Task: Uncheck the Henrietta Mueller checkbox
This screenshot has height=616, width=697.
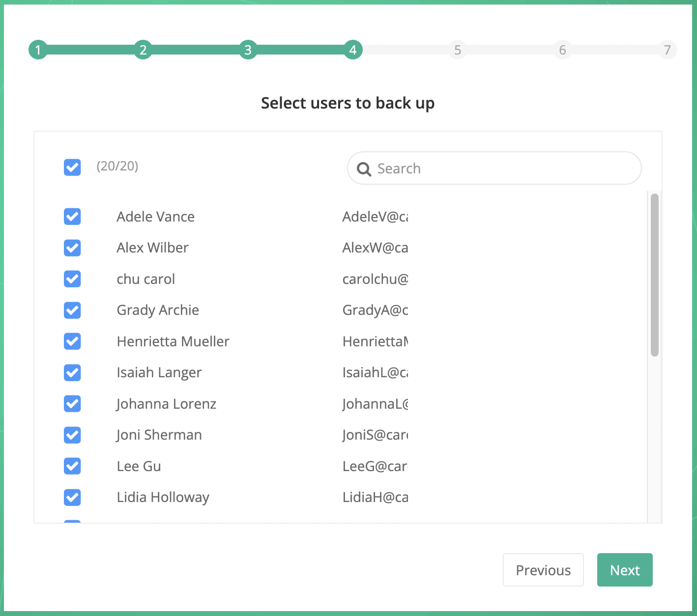Action: click(72, 341)
